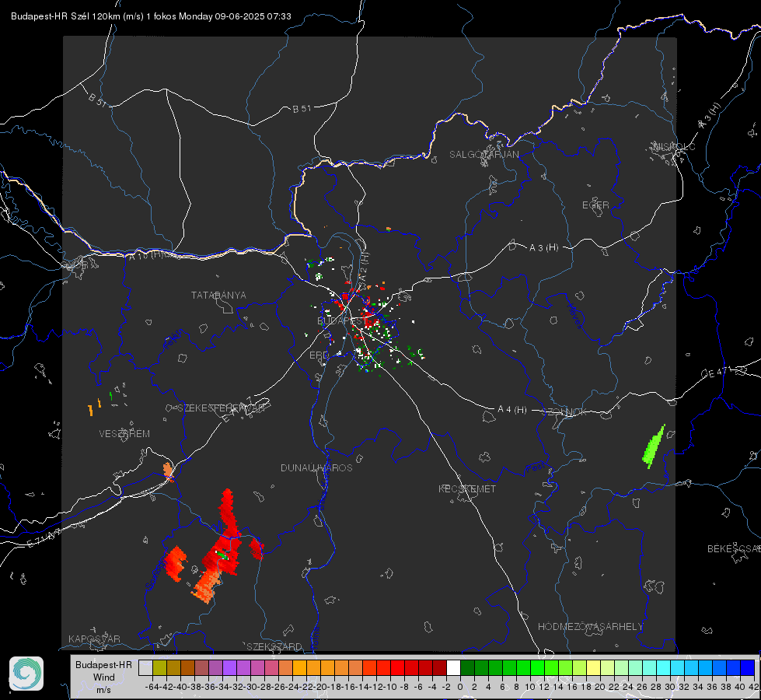Viewport: 761px width, 700px height.
Task: Click the KAPOSVAR city label
Action: pos(94,639)
